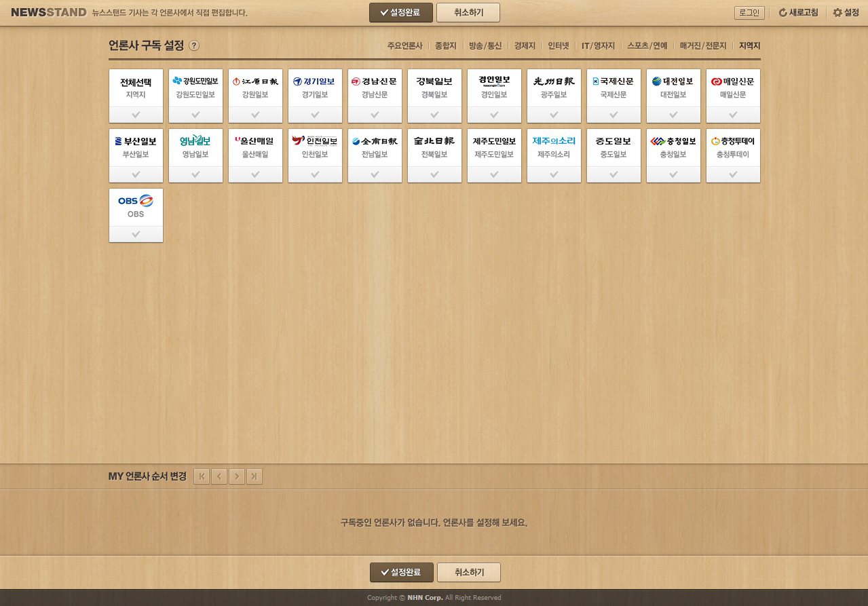Pick the 부산일보 logo

click(136, 141)
